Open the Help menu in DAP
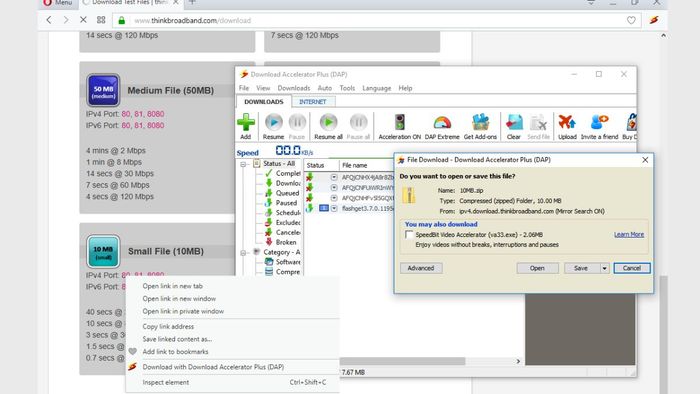The height and width of the screenshot is (394, 700). pyautogui.click(x=405, y=88)
